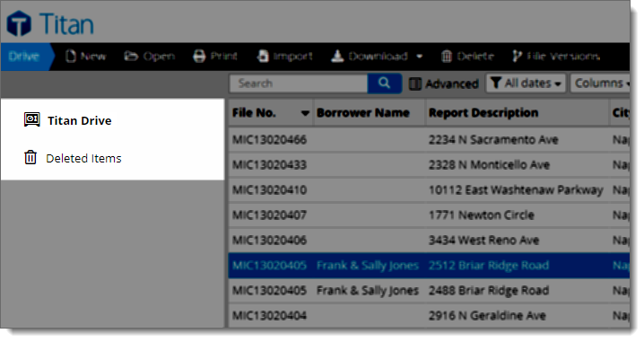This screenshot has height=342, width=644.
Task: Click the Open folder icon
Action: 131,56
